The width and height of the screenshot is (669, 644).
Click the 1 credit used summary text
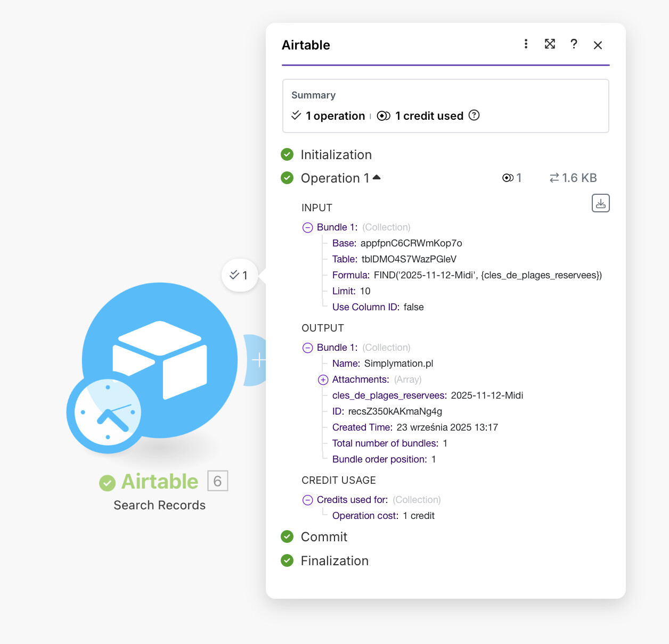pyautogui.click(x=429, y=116)
